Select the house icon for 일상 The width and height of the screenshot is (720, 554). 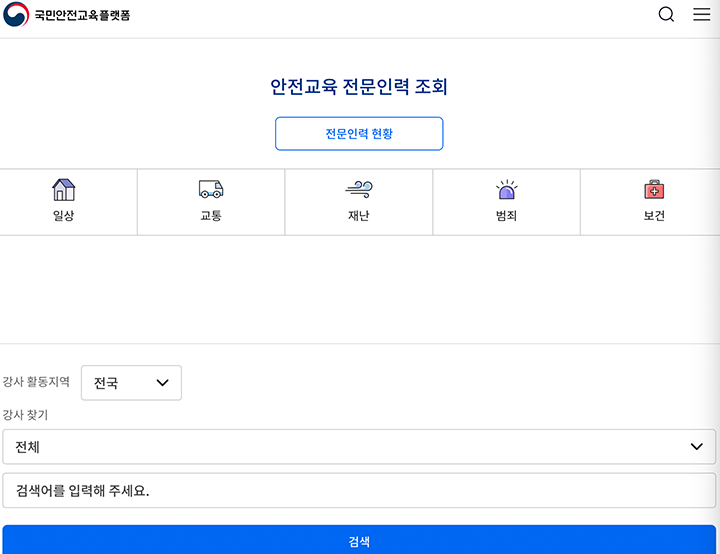63,190
